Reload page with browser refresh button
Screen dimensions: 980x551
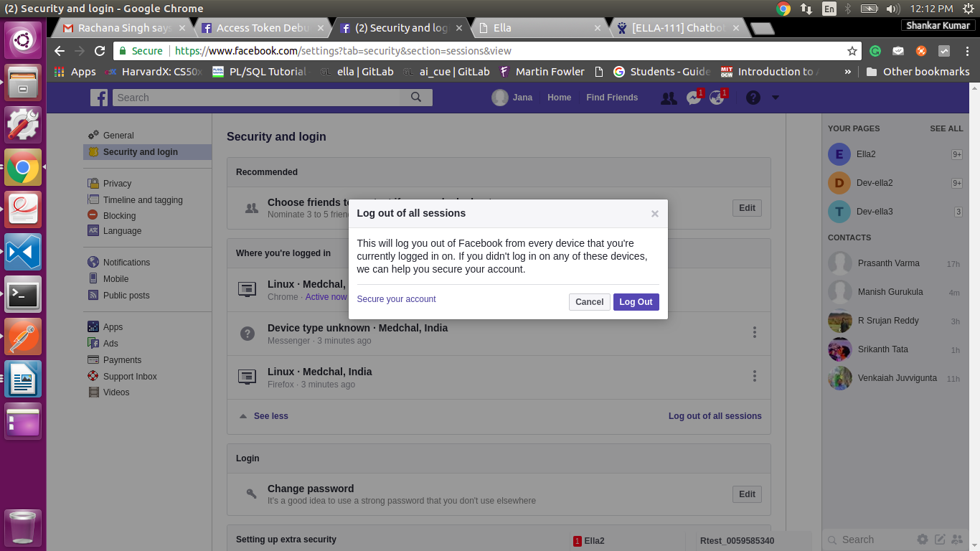(x=100, y=51)
